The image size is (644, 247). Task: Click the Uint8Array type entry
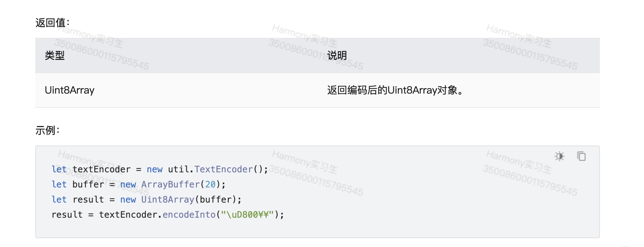pos(70,90)
